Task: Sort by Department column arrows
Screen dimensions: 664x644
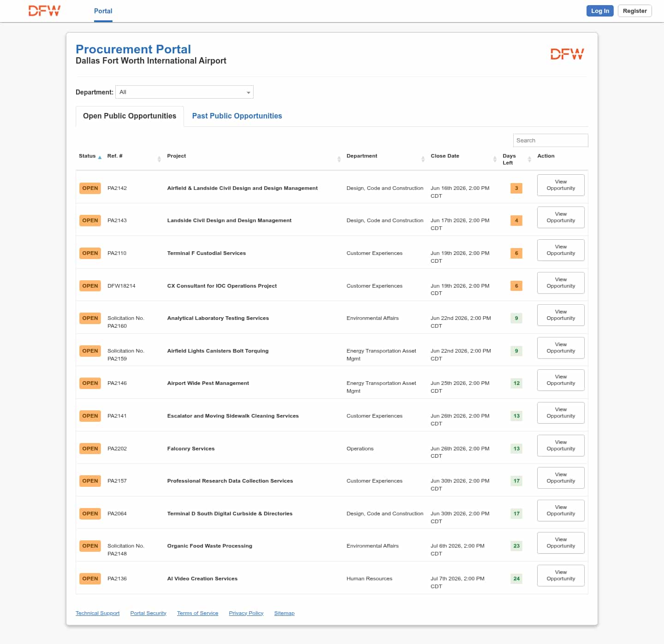Action: pos(423,159)
